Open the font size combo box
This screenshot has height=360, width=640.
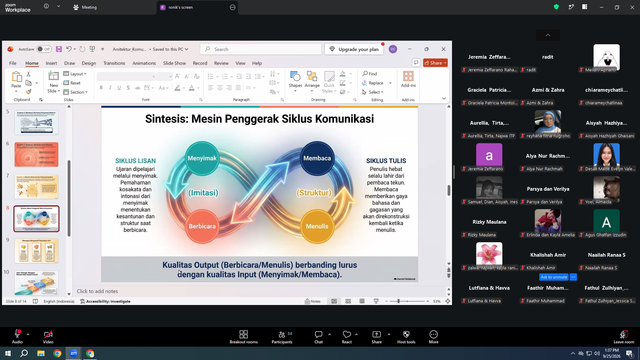[164, 76]
